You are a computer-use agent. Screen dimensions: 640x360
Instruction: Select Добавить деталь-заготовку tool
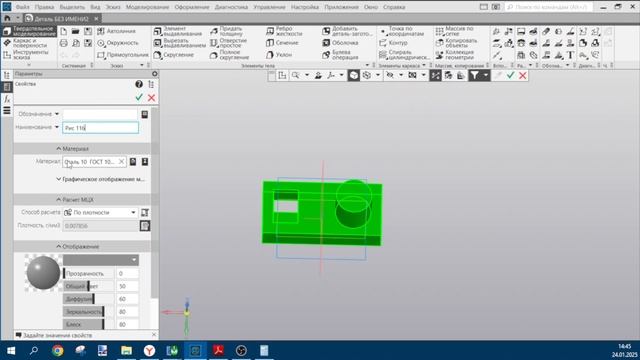tap(347, 31)
